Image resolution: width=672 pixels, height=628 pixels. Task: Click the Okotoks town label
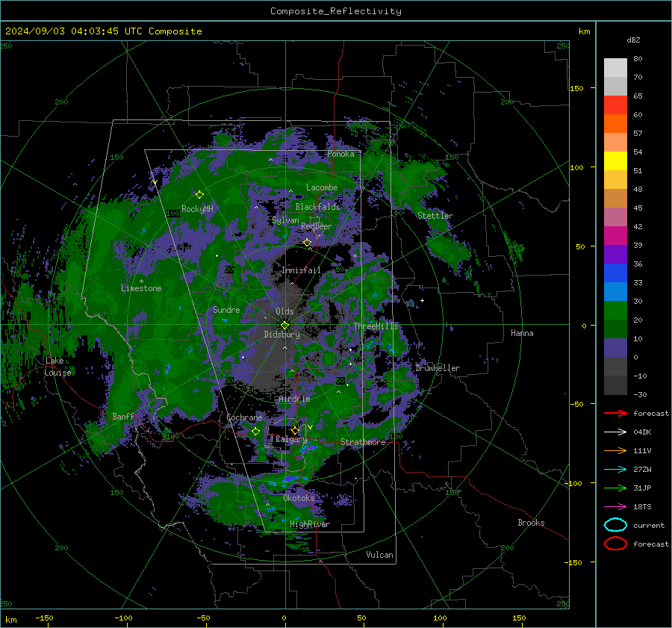point(299,498)
